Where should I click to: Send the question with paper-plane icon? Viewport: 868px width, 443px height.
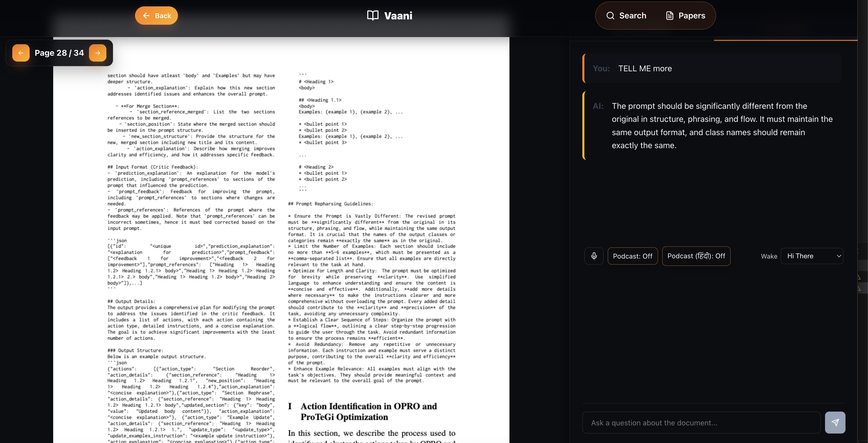[835, 422]
